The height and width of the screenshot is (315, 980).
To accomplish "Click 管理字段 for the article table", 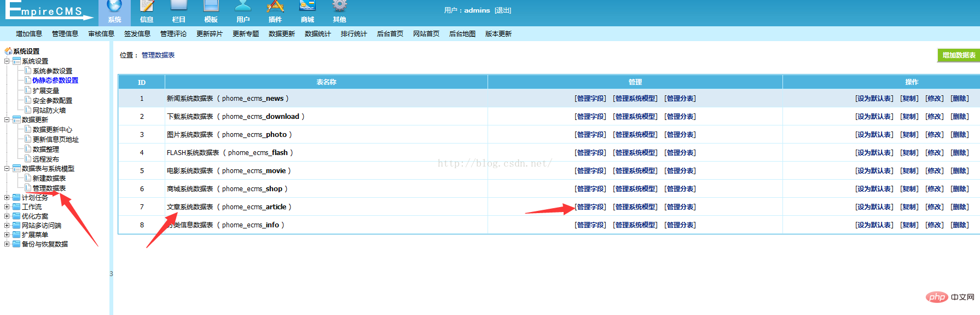I will click(590, 207).
